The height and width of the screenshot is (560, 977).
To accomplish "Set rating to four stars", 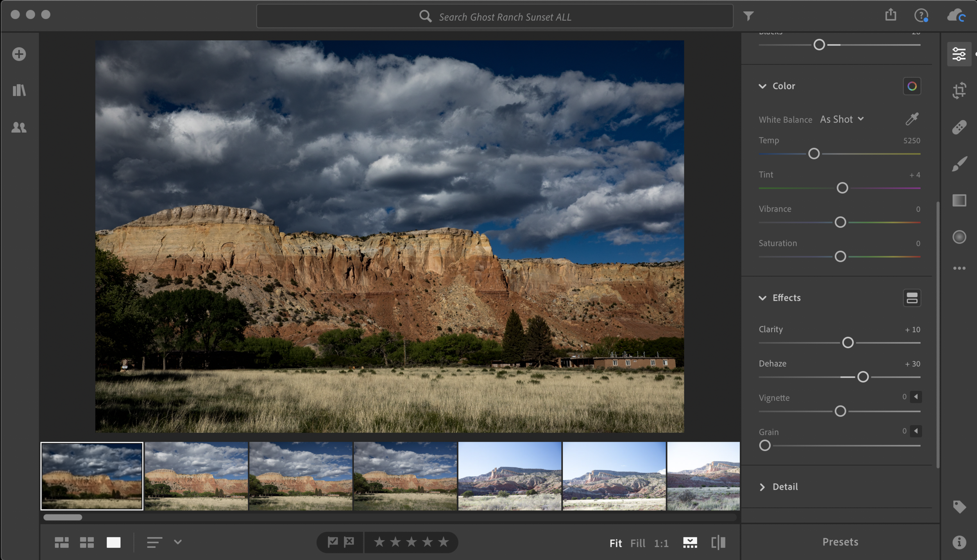I will [427, 542].
